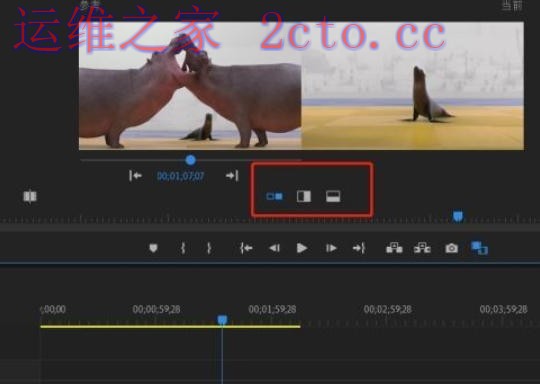The image size is (540, 384).
Task: Click the hippo reference frame preview
Action: click(x=190, y=86)
